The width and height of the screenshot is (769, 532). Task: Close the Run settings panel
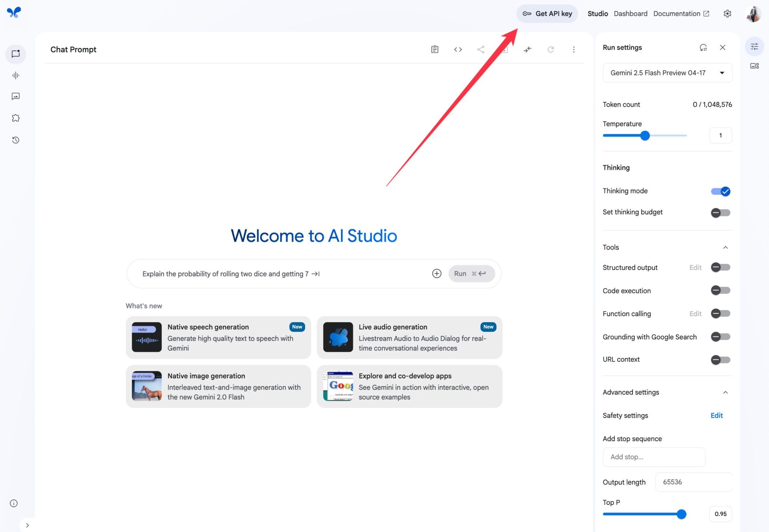[x=723, y=47]
